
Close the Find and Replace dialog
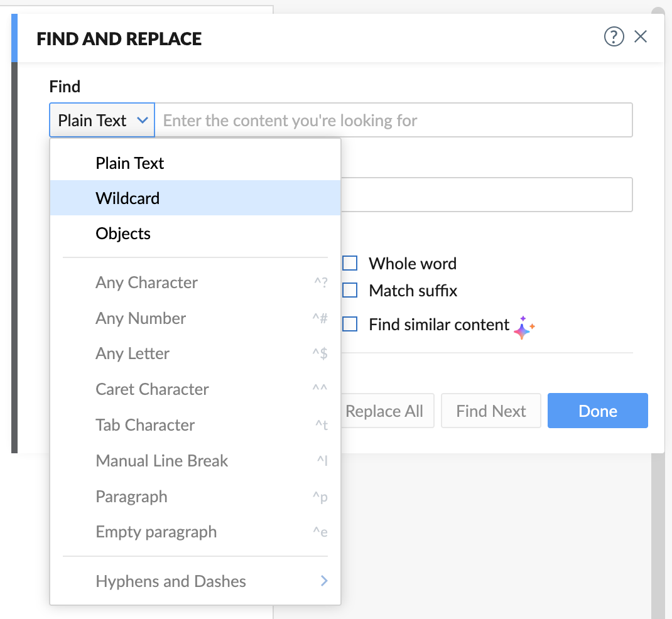[641, 37]
